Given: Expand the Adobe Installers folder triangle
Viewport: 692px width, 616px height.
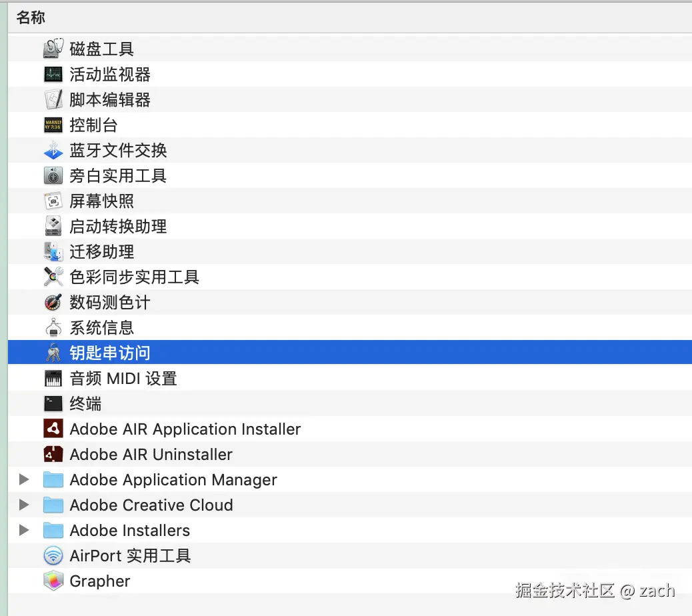Looking at the screenshot, I should point(25,531).
